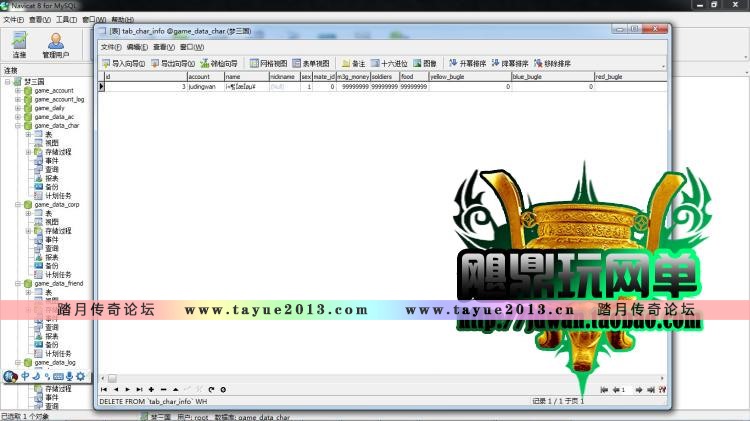Open 文件 menu in main Navicat window

click(x=13, y=20)
